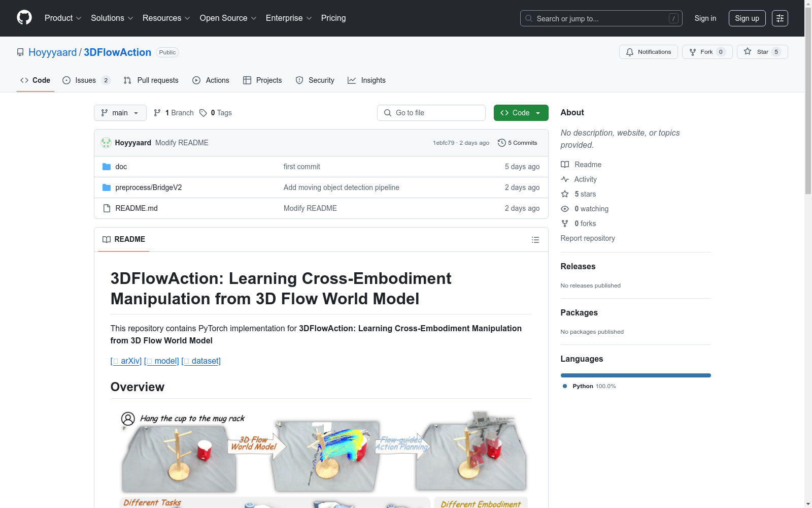Viewport: 812px width, 508px height.
Task: Click the book icon beside Readme
Action: (x=565, y=165)
